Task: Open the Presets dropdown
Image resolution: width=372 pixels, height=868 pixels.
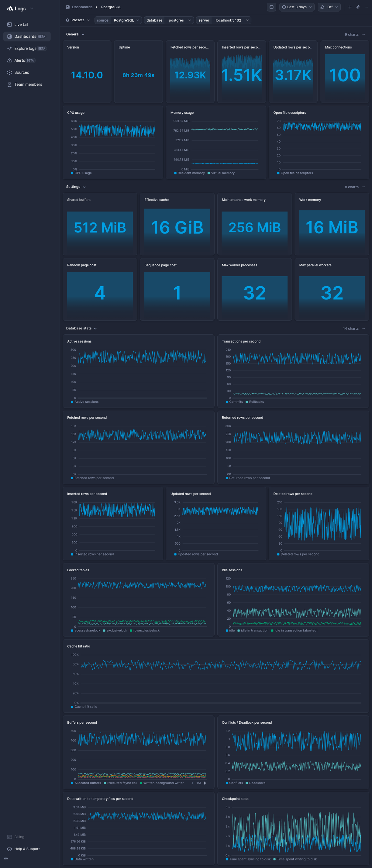Action: pyautogui.click(x=78, y=20)
